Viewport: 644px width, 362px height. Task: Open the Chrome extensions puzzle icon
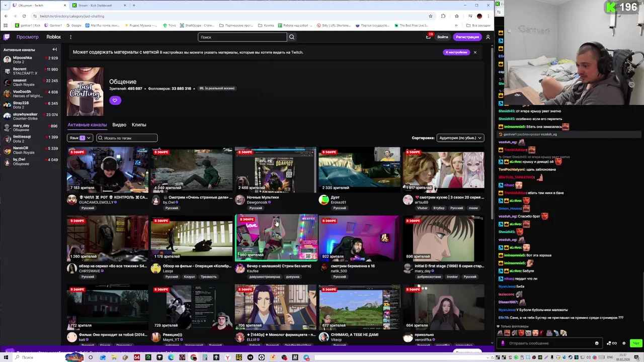(443, 16)
